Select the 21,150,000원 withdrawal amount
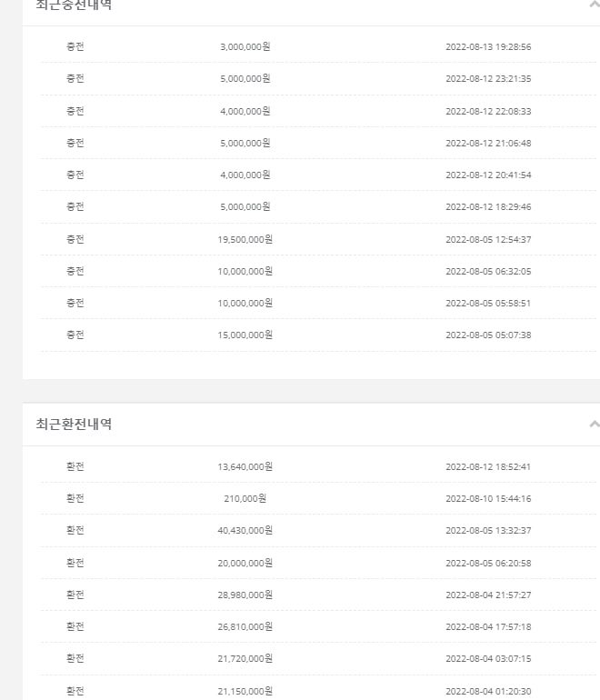The width and height of the screenshot is (600, 700). (245, 691)
